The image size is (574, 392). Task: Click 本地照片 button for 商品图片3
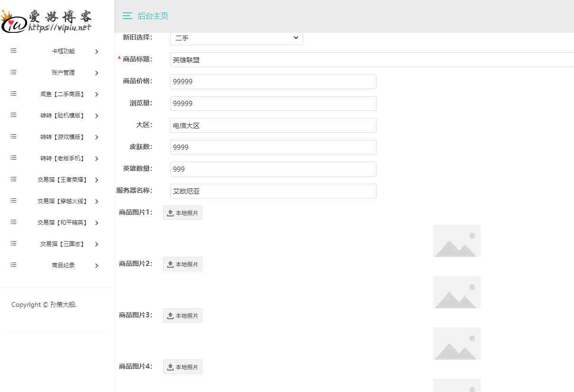[183, 315]
